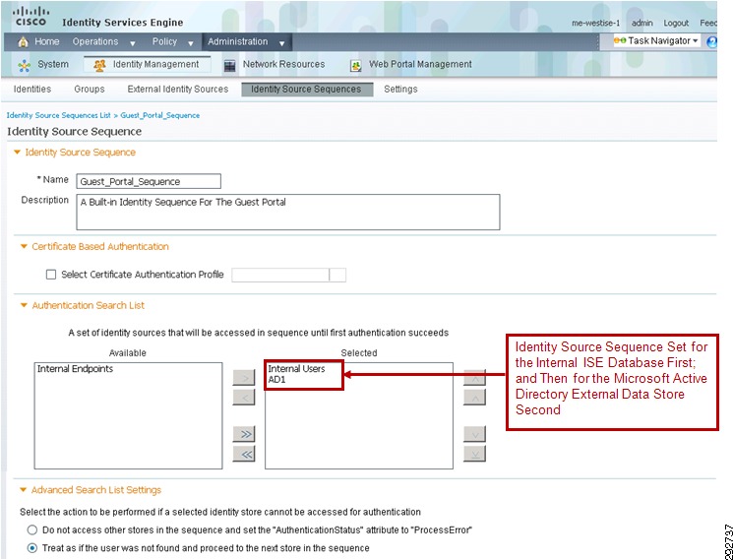Image resolution: width=733 pixels, height=560 pixels.
Task: Collapse the Identity Source Sequence section
Action: click(18, 153)
